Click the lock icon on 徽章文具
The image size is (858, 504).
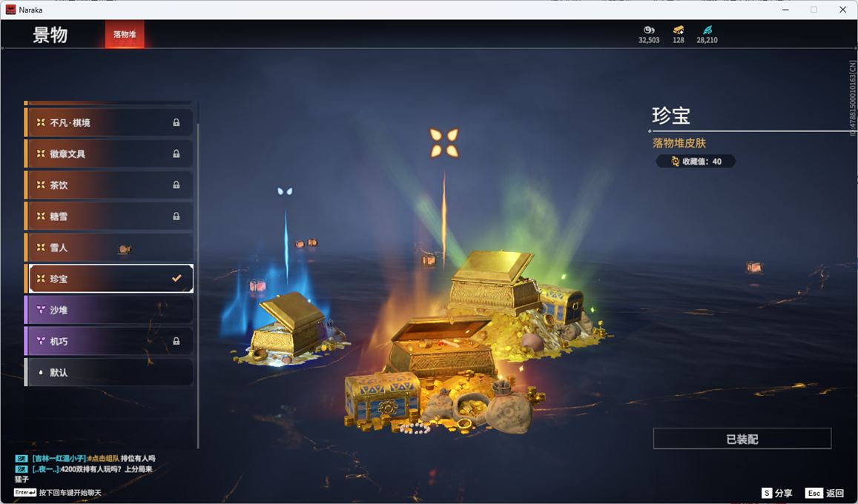pyautogui.click(x=176, y=153)
